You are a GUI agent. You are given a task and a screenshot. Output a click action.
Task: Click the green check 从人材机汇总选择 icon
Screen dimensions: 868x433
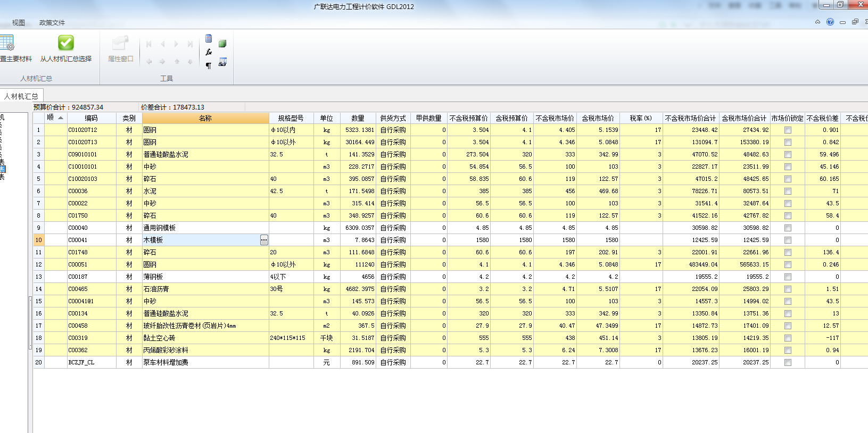[66, 43]
